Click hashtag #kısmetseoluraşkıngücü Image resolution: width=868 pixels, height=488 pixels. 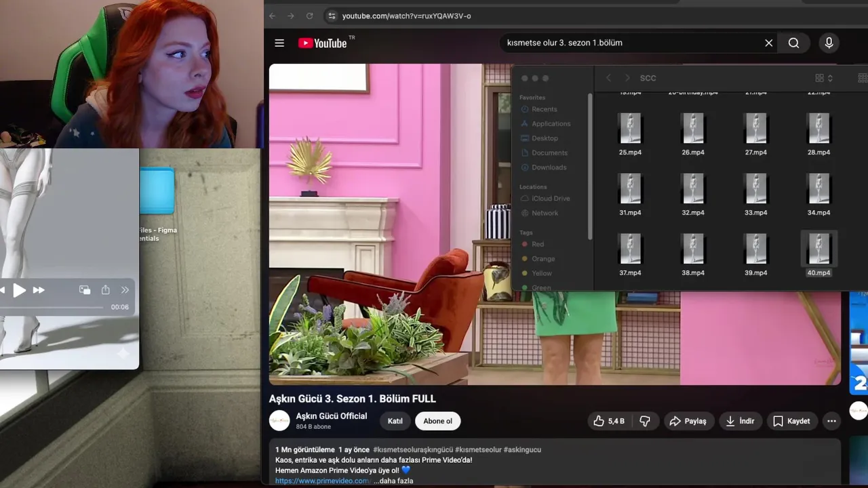(413, 449)
